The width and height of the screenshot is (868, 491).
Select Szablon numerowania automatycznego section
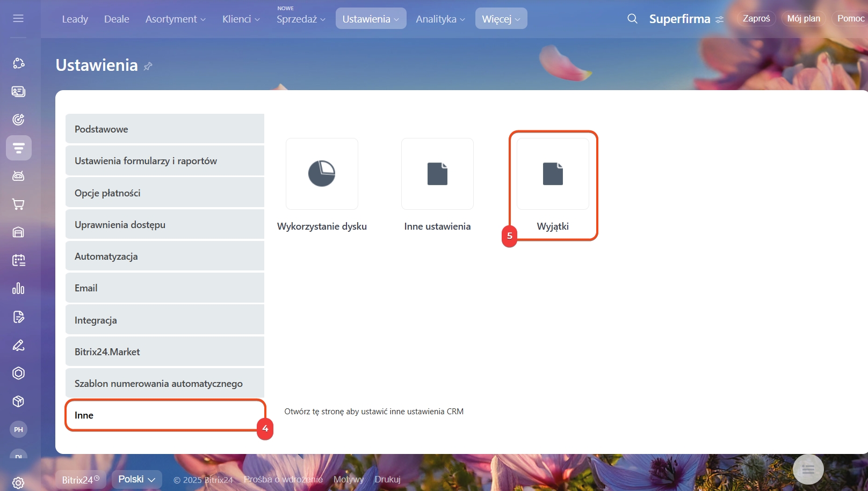click(x=165, y=383)
